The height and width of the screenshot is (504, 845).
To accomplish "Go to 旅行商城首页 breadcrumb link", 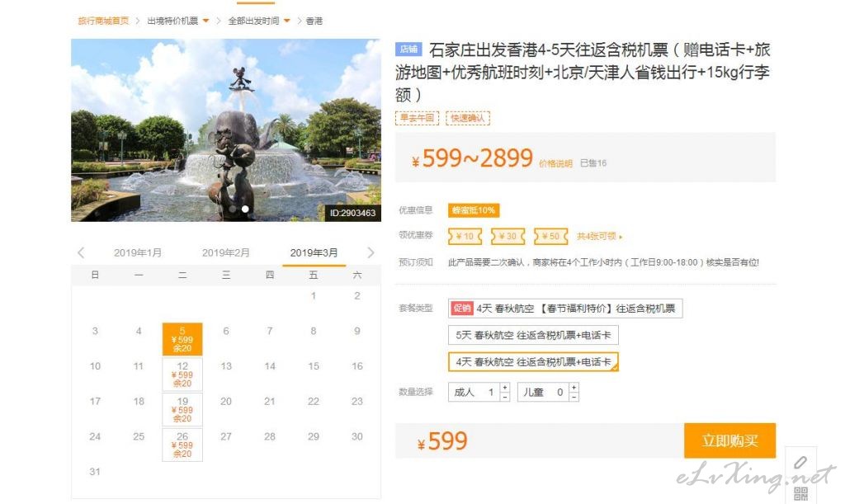I will 103,21.
